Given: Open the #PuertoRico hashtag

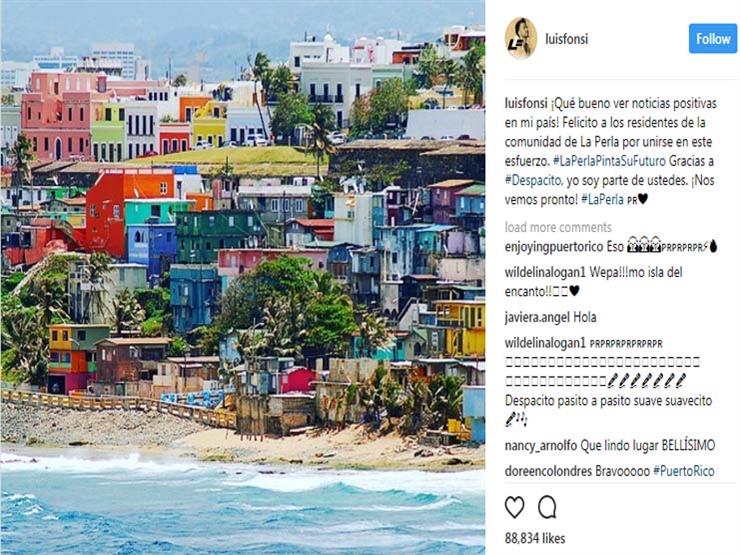Looking at the screenshot, I should tap(683, 471).
